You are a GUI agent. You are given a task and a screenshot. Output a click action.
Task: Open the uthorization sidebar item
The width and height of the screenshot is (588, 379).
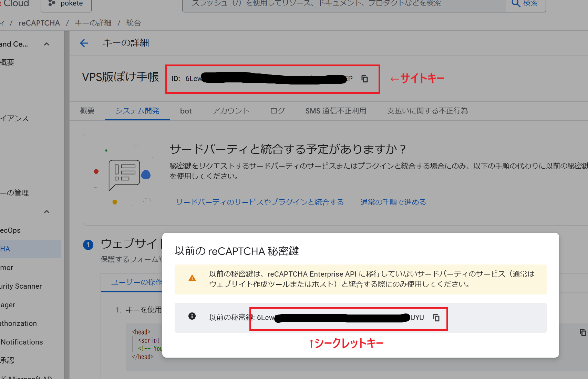[18, 323]
